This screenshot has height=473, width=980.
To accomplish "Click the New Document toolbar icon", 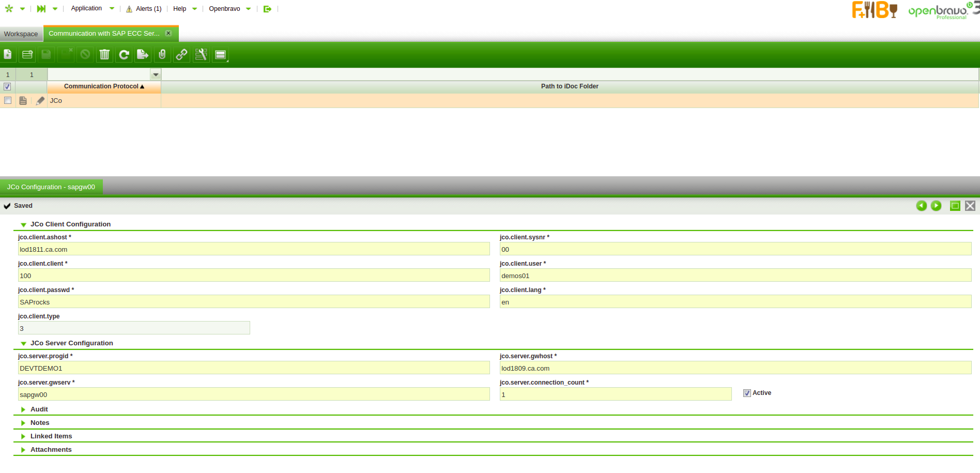I will (x=8, y=54).
